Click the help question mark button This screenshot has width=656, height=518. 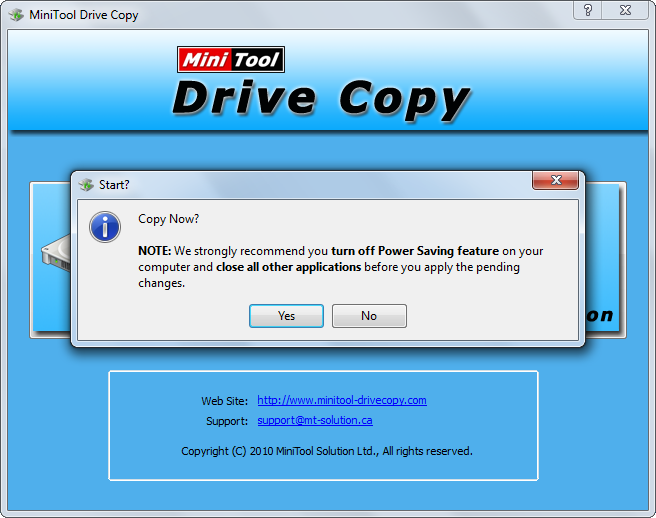tap(588, 10)
